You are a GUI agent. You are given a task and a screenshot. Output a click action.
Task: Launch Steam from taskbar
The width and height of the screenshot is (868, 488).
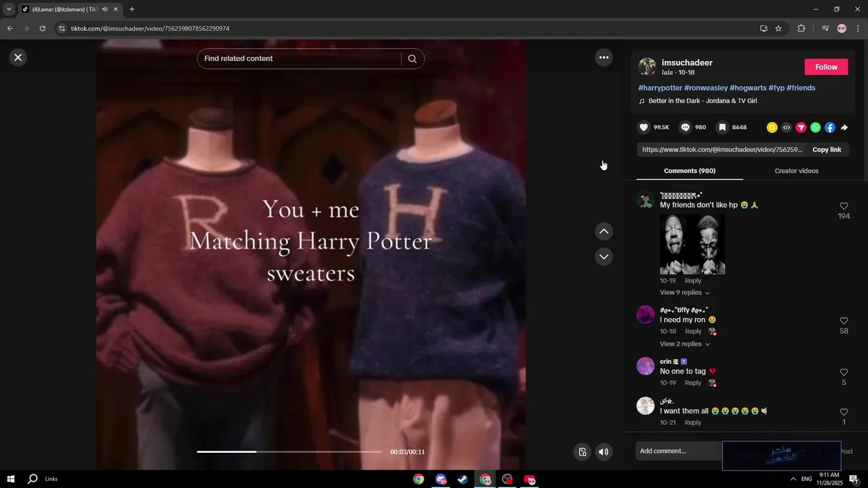click(462, 479)
